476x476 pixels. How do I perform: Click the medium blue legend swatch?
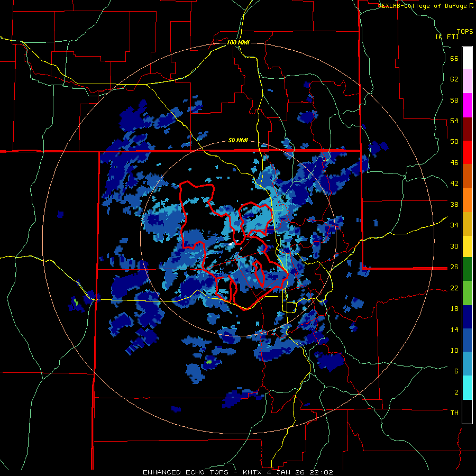coord(467,340)
